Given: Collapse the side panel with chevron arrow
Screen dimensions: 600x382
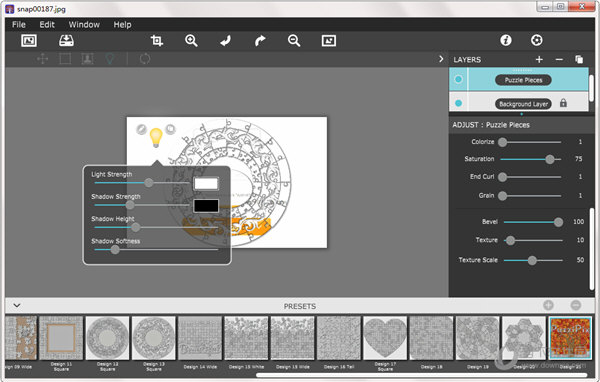Looking at the screenshot, I should [441, 59].
